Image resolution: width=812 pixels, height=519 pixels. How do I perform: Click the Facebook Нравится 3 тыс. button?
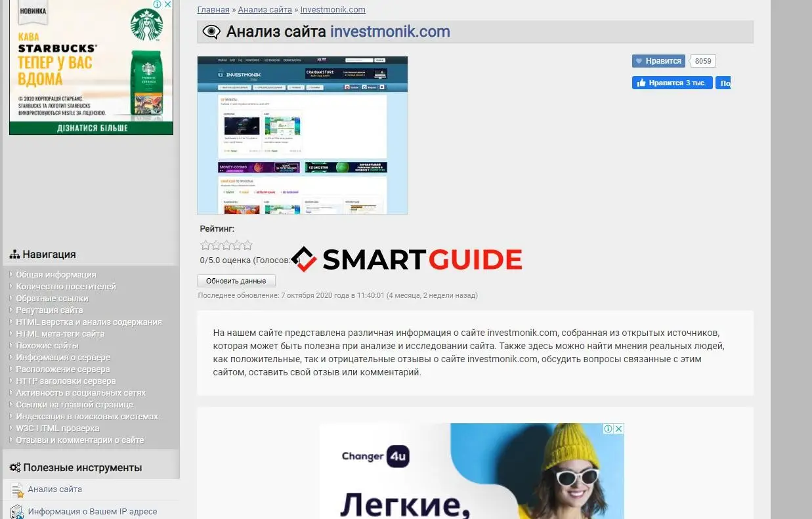coord(672,83)
